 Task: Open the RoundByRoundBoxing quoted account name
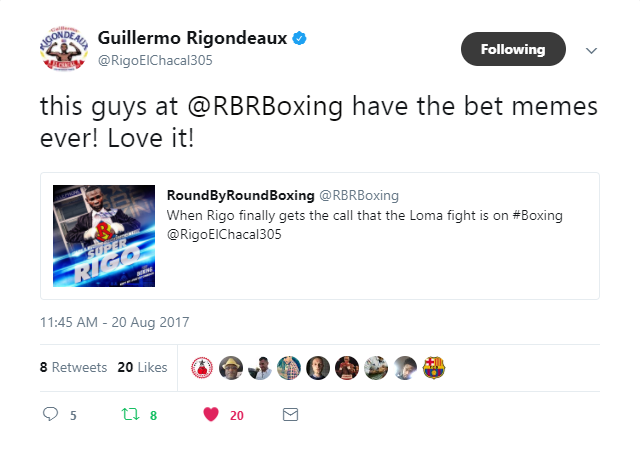coord(240,195)
